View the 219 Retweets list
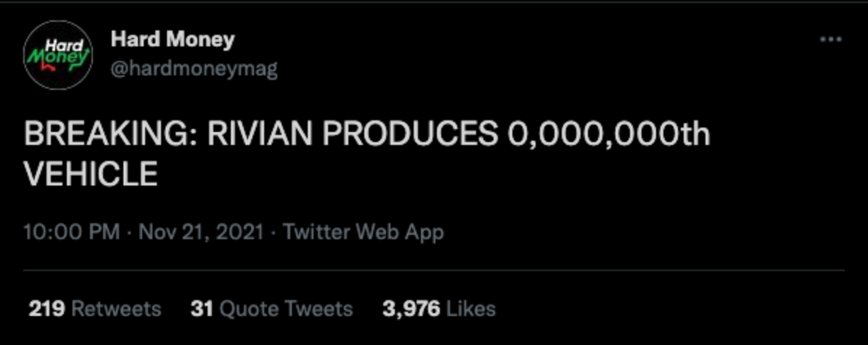 click(94, 309)
